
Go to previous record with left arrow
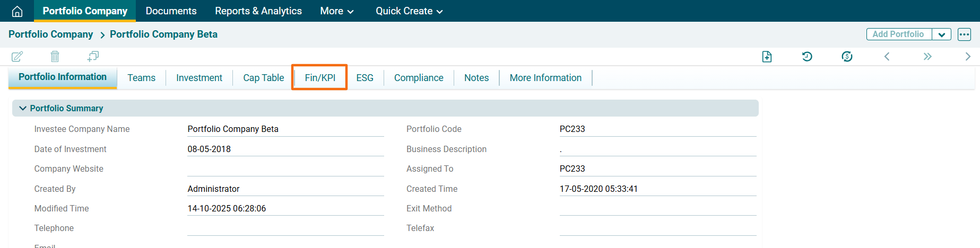pyautogui.click(x=887, y=56)
